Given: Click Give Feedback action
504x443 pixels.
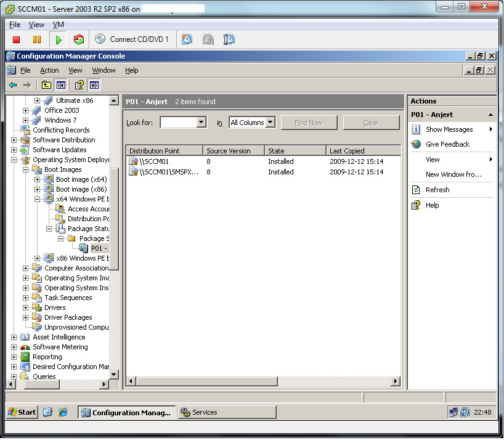Looking at the screenshot, I should (x=447, y=144).
